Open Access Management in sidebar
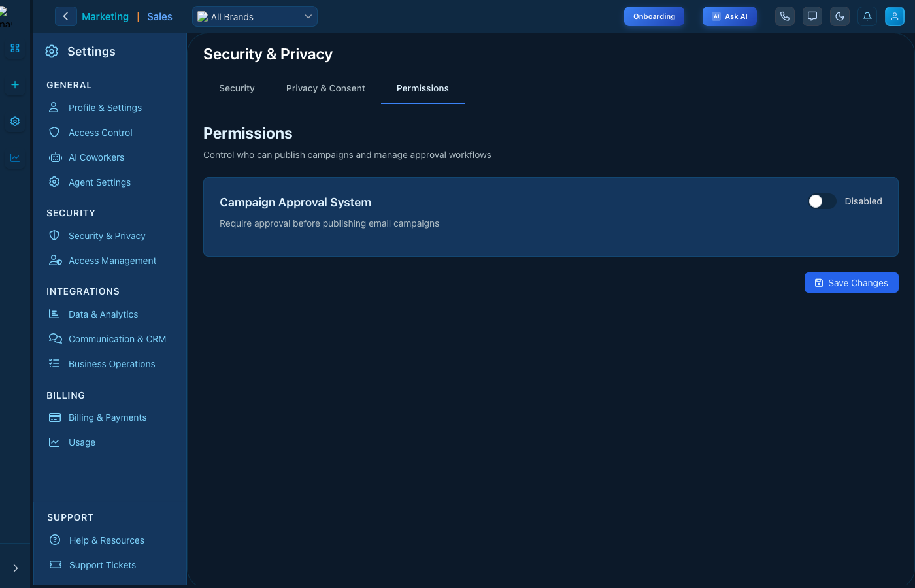 coord(112,261)
